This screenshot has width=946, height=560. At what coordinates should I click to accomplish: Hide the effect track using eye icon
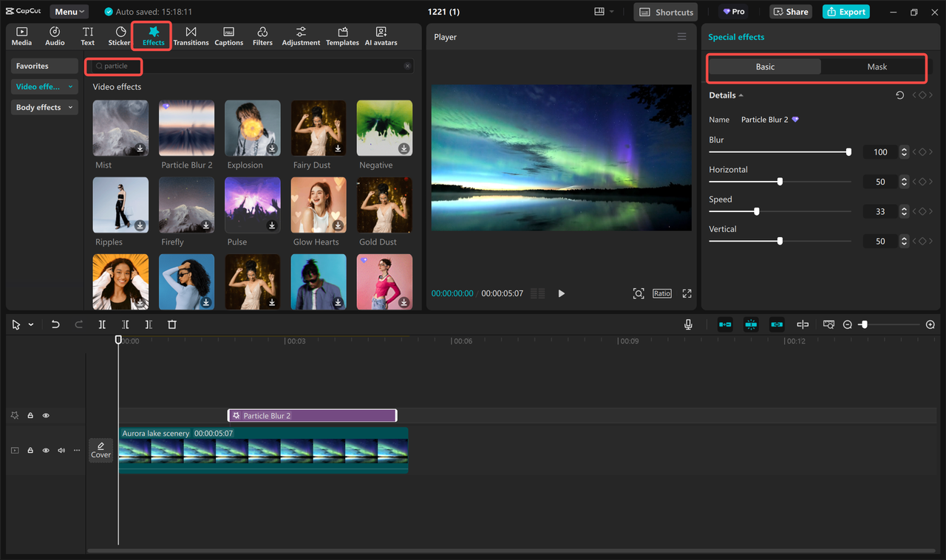pyautogui.click(x=46, y=416)
